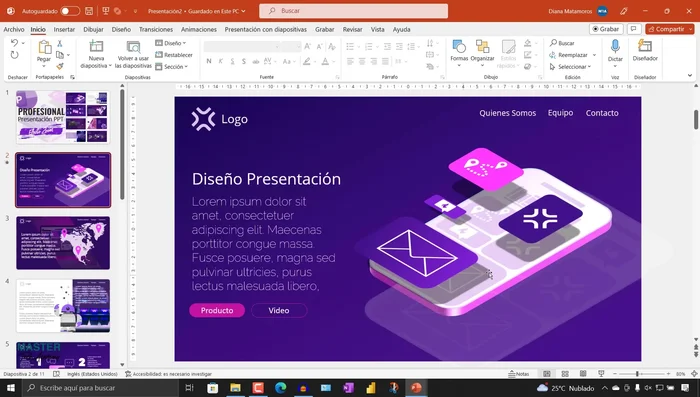Click the Cut scissors icon
This screenshot has width=700, height=397.
59,43
